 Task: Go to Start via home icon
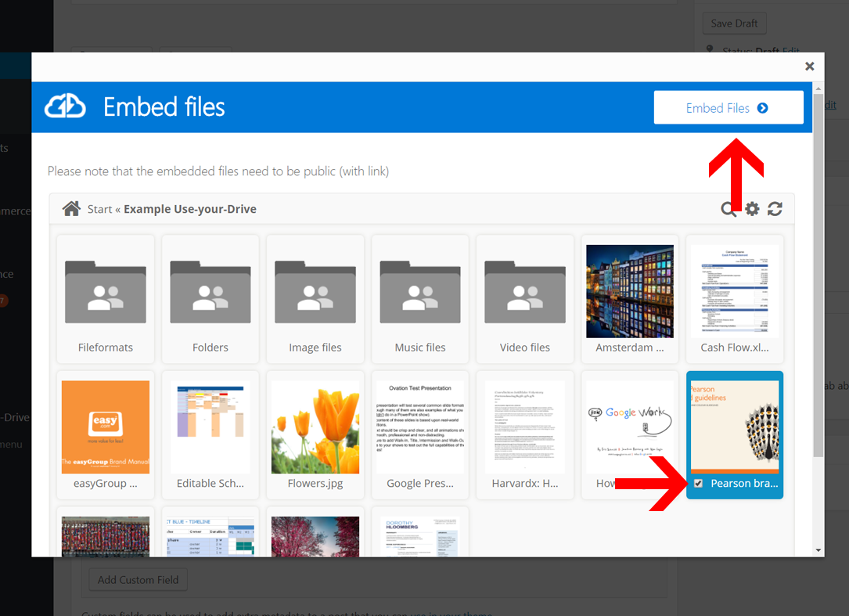point(71,208)
